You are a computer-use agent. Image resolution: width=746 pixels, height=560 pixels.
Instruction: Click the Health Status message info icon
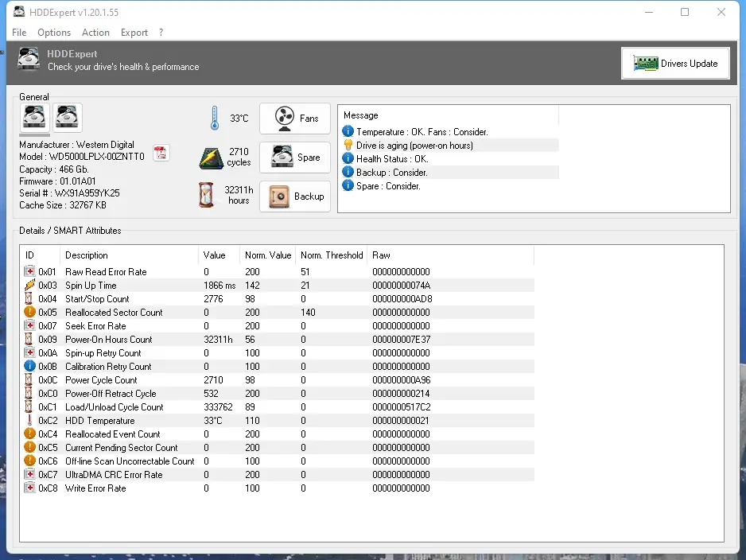coord(348,158)
